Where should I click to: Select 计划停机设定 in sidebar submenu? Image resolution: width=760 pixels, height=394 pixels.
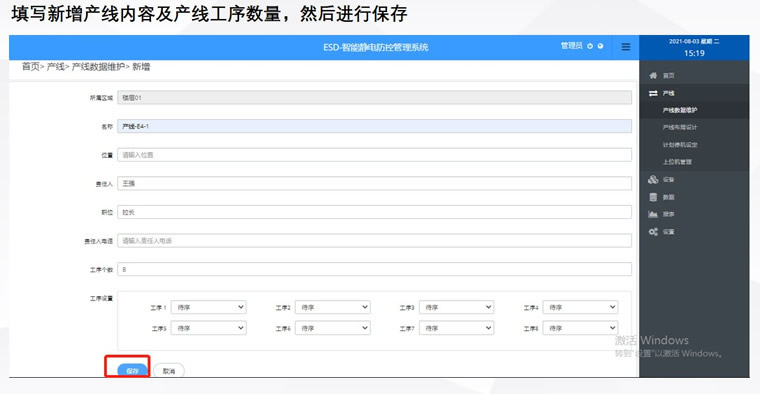[680, 144]
